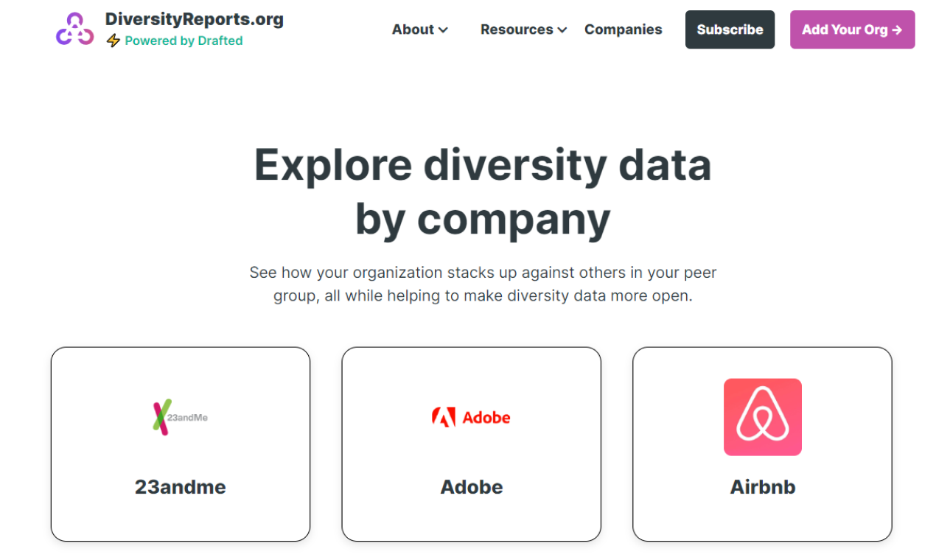Open the 23andme company card
Screen dimensions: 936x560
(180, 443)
